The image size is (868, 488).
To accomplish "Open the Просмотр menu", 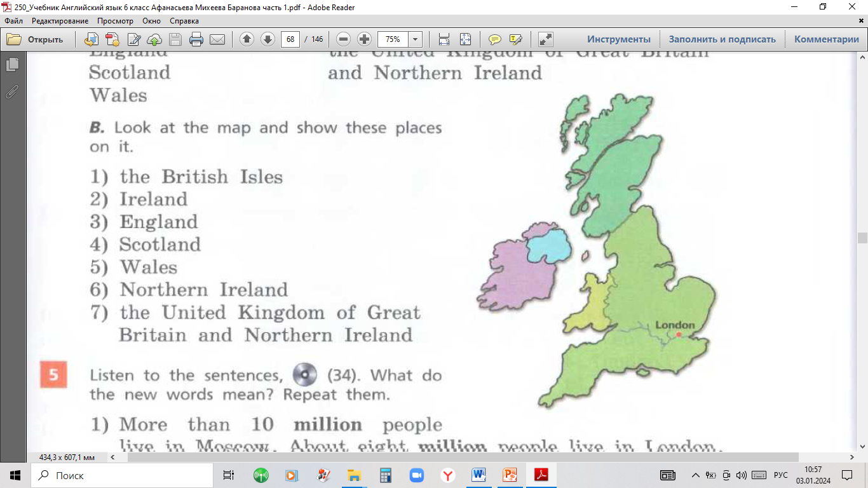I will [x=116, y=21].
